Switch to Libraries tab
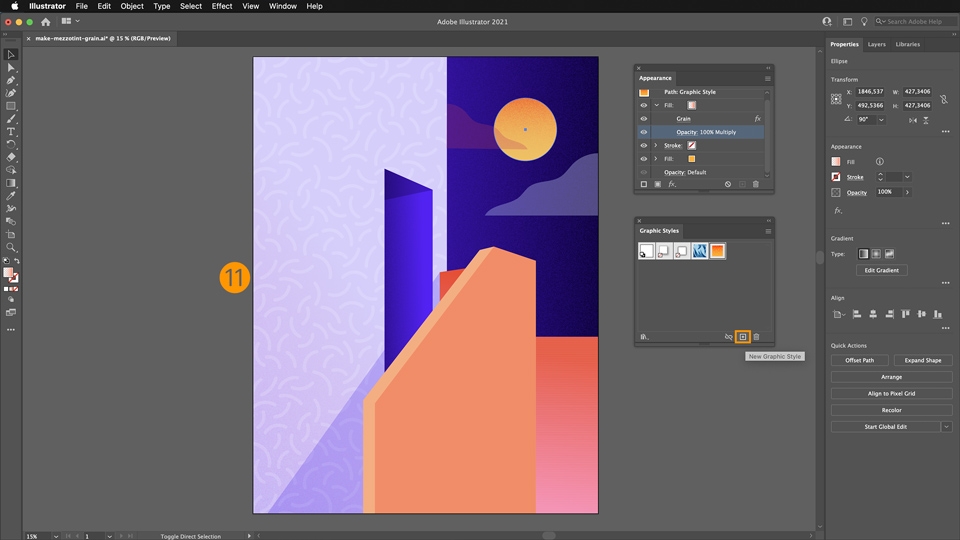This screenshot has height=540, width=960. 907,44
